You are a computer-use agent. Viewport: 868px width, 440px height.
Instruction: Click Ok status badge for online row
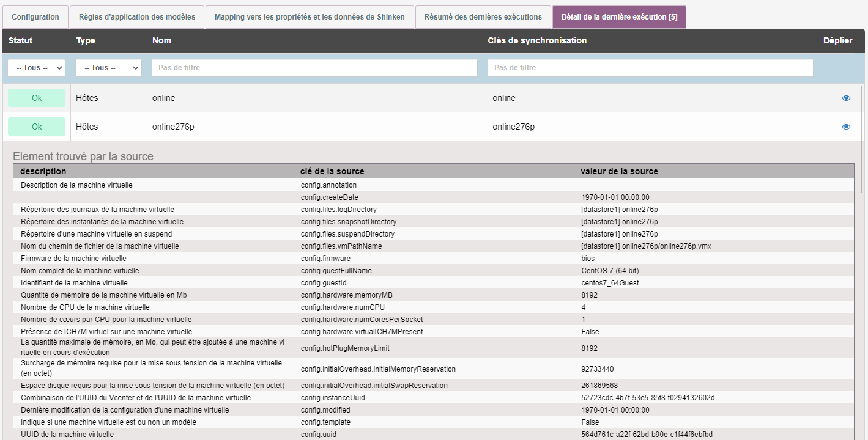(x=37, y=98)
